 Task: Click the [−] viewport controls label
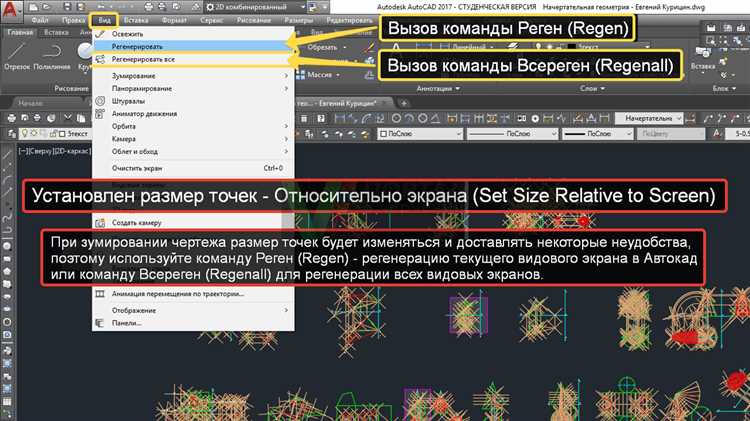tap(21, 151)
